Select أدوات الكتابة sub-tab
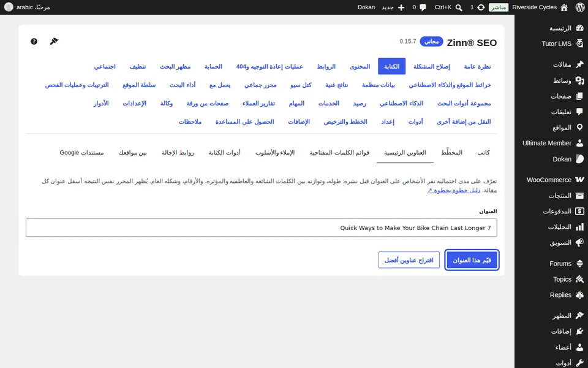This screenshot has height=368, width=588. click(x=224, y=153)
